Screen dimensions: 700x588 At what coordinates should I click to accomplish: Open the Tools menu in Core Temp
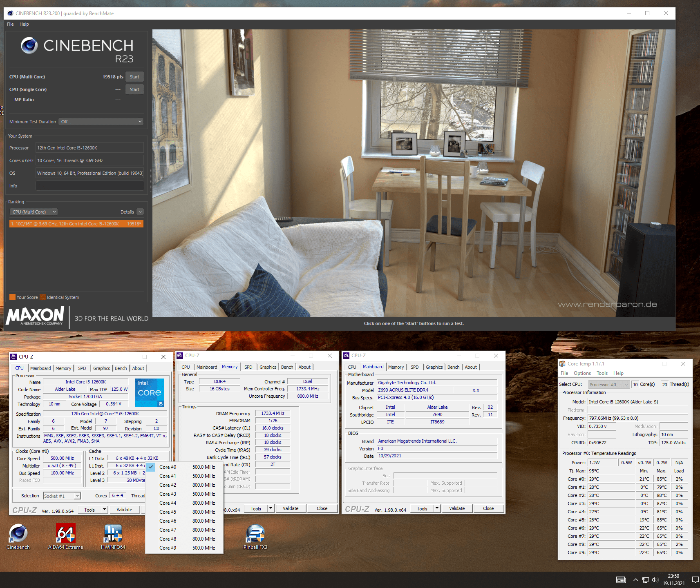click(x=602, y=373)
